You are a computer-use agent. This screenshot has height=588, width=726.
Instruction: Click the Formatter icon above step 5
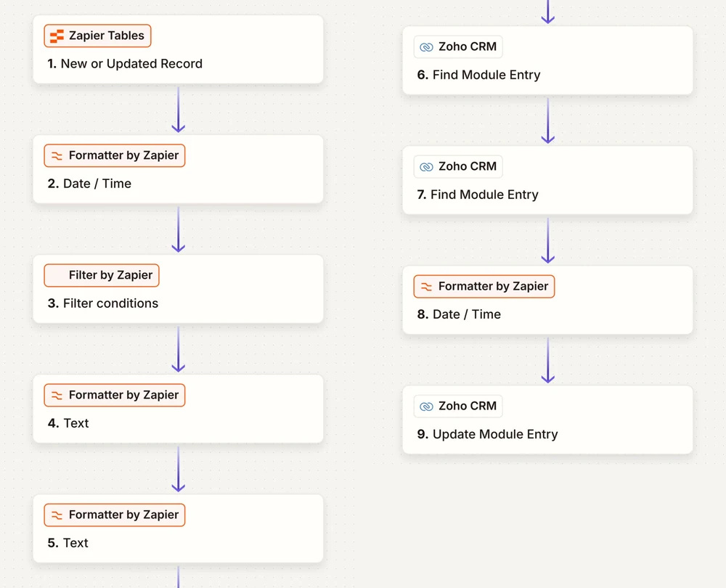pos(57,515)
